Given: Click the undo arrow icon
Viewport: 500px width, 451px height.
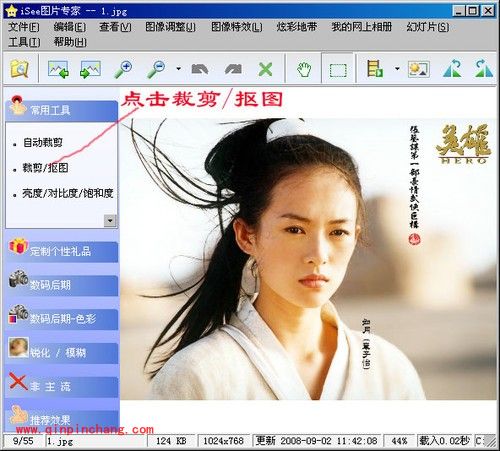Looking at the screenshot, I should tap(200, 69).
